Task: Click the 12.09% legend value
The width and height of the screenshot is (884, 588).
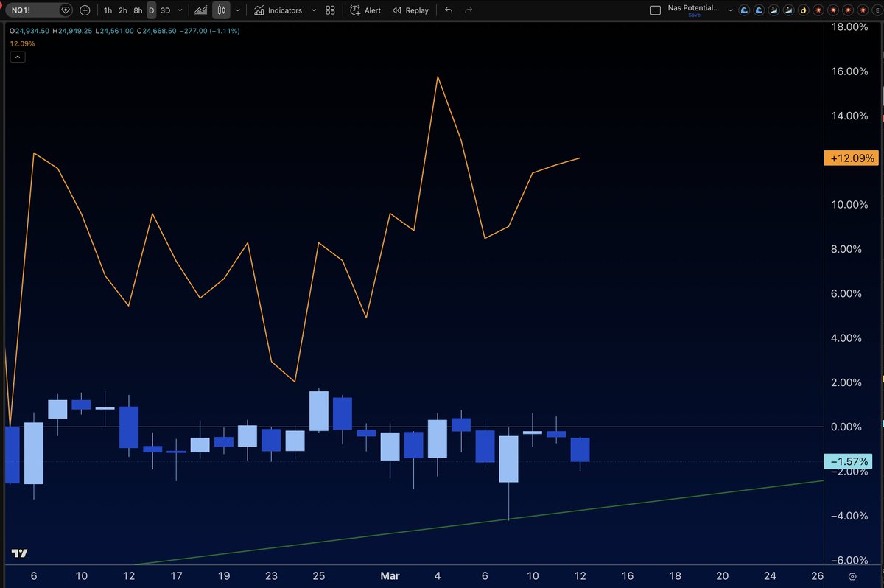Action: point(21,43)
